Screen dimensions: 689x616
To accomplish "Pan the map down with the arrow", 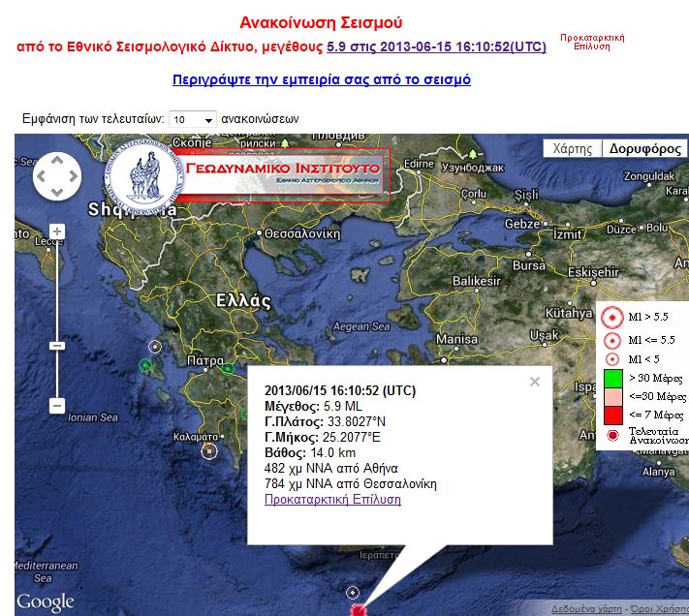I will pos(57,192).
